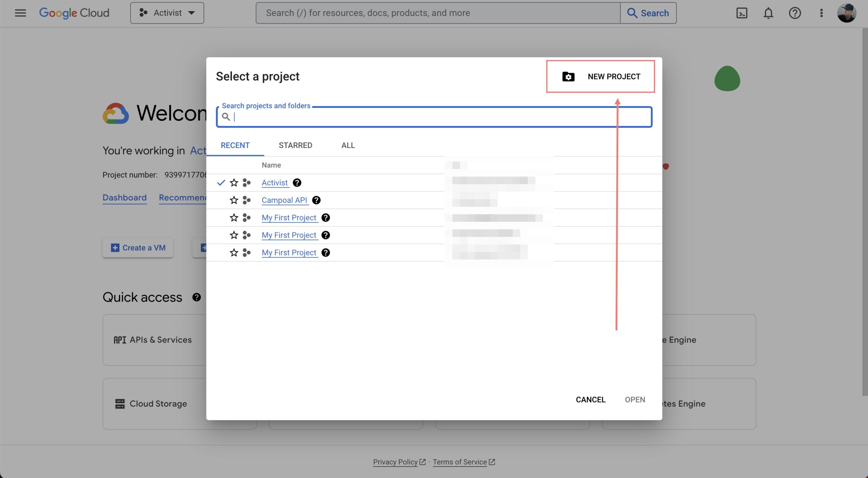Switch to the ALL tab
This screenshot has width=868, height=478.
[348, 145]
